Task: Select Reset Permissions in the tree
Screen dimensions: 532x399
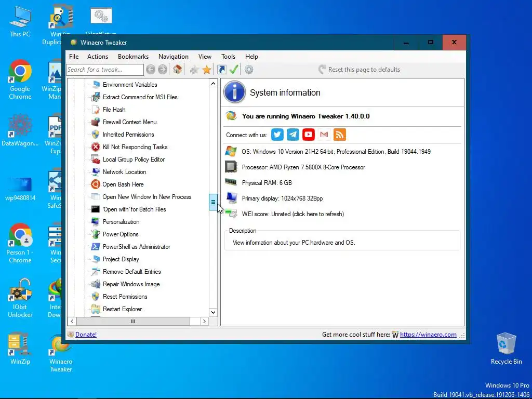Action: click(125, 297)
